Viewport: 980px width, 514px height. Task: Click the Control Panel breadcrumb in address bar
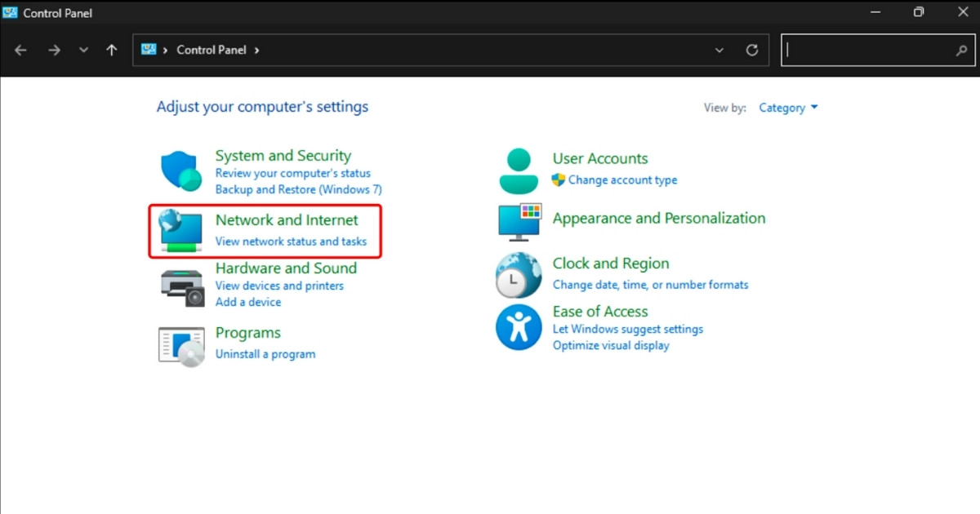coord(211,50)
